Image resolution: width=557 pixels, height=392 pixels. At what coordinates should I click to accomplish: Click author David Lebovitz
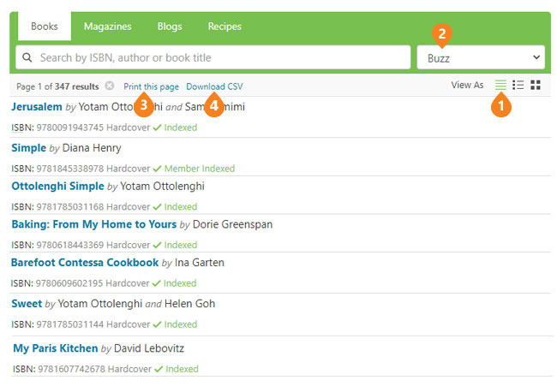click(149, 348)
